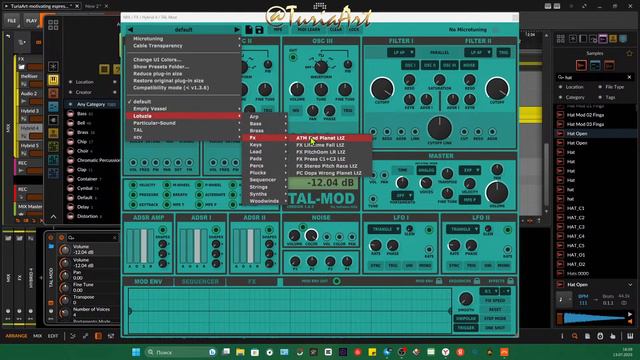Click the FILE button in Bitwig
The image size is (640, 360).
coord(11,20)
